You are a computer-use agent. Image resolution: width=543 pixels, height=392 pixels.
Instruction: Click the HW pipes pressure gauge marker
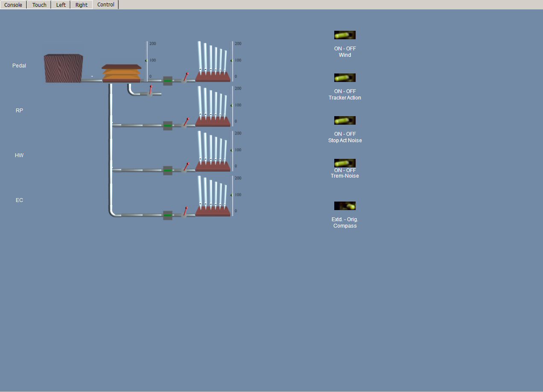click(x=231, y=150)
